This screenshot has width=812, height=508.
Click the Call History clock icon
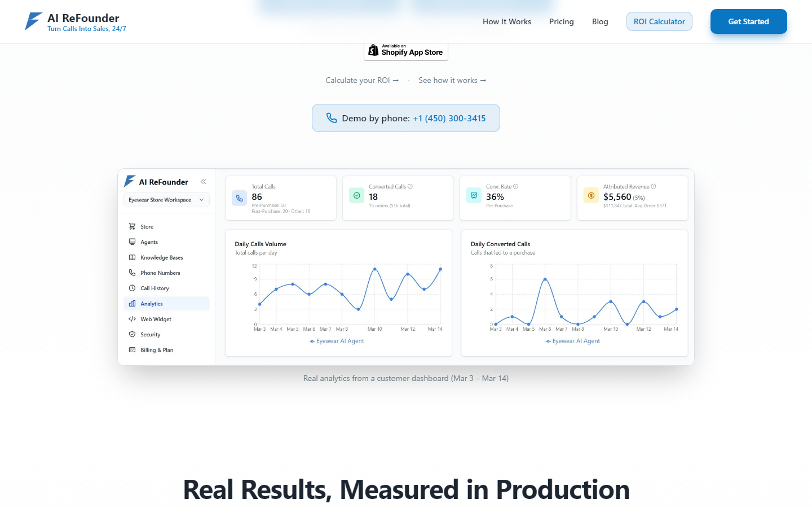pyautogui.click(x=132, y=288)
